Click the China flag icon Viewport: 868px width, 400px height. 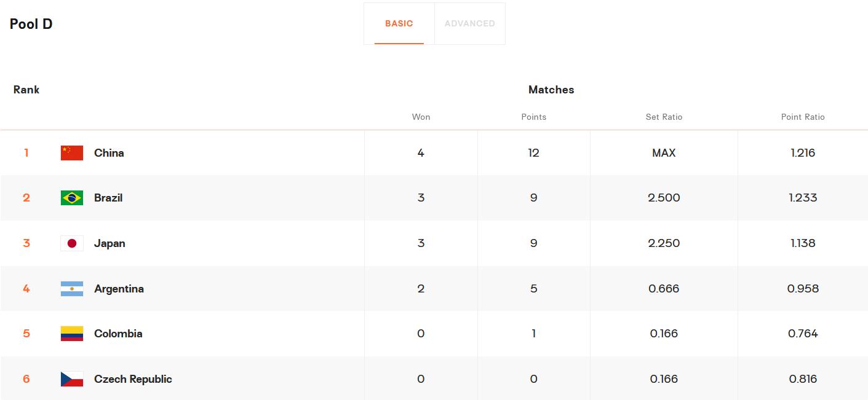72,153
